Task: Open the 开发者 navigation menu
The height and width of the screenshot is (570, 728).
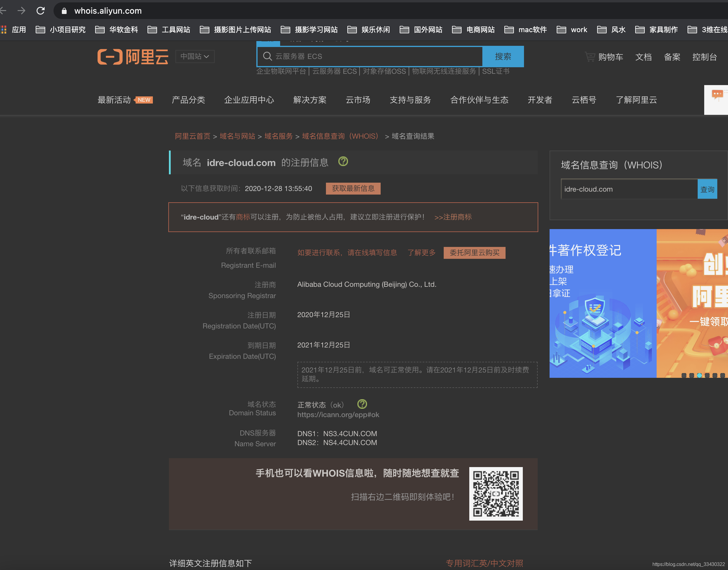Action: pos(540,100)
